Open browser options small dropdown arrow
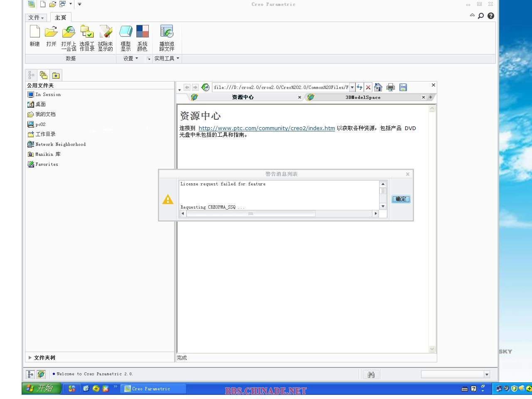Image resolution: width=532 pixels, height=399 pixels. (x=180, y=90)
